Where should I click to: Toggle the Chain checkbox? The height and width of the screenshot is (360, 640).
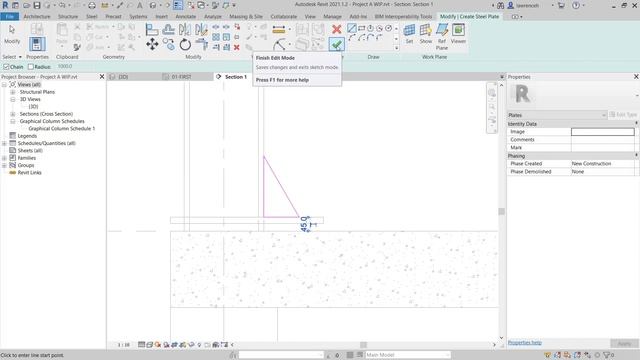6,67
